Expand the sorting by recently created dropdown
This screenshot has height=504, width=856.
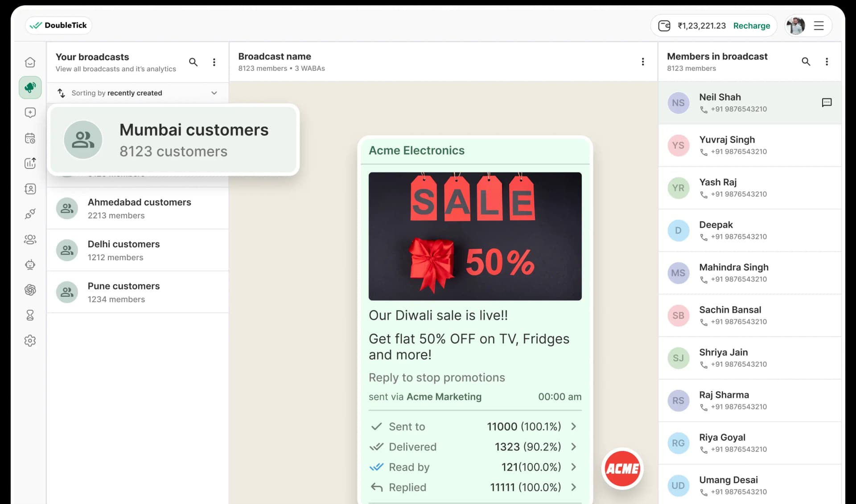(x=214, y=93)
